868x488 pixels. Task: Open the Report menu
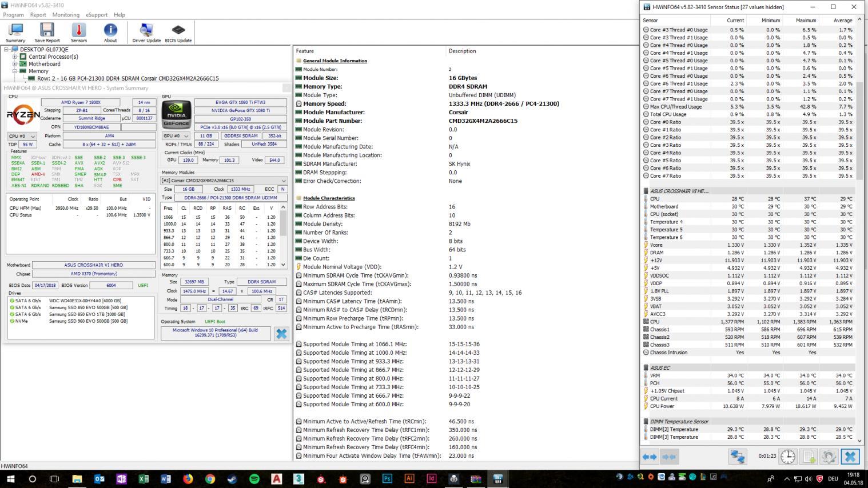(38, 15)
